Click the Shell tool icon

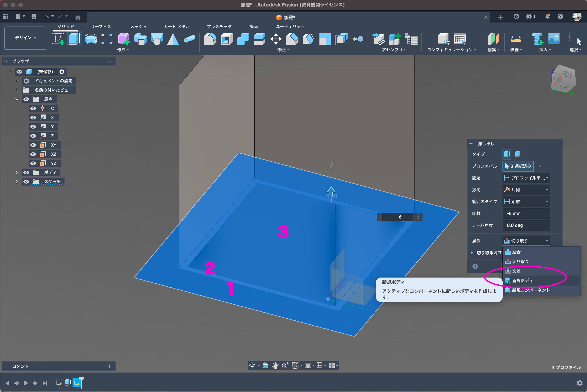point(227,39)
